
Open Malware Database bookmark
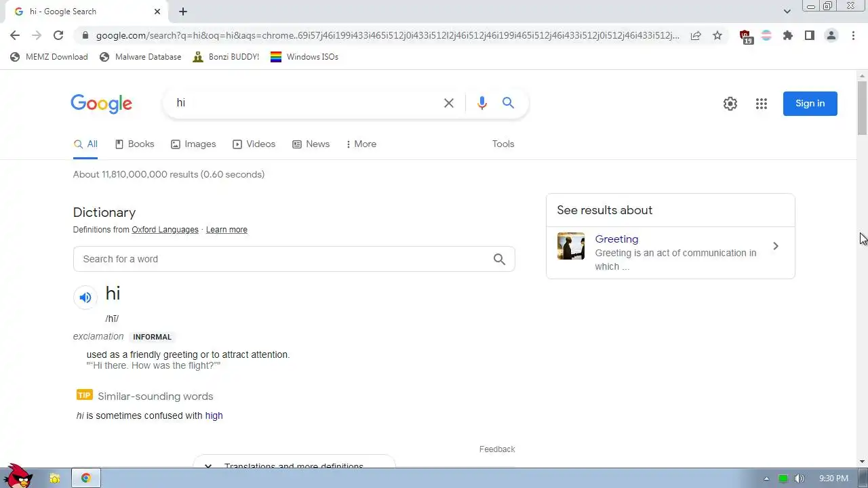[x=140, y=57]
